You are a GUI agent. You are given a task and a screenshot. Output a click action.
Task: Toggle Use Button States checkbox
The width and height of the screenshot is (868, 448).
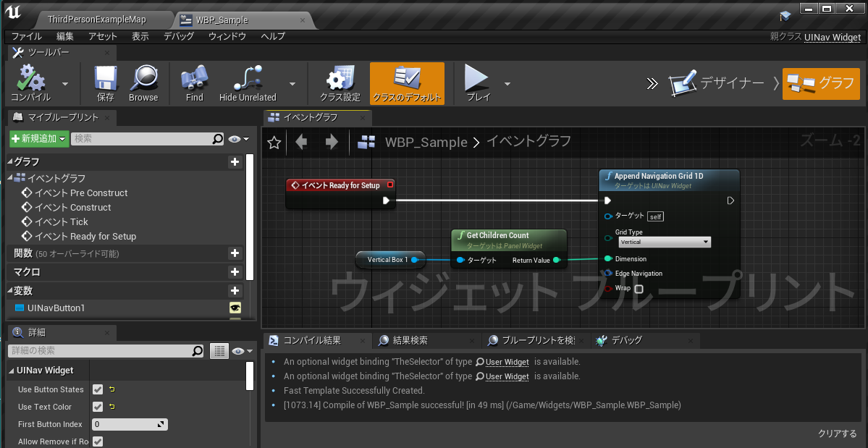[x=98, y=389]
